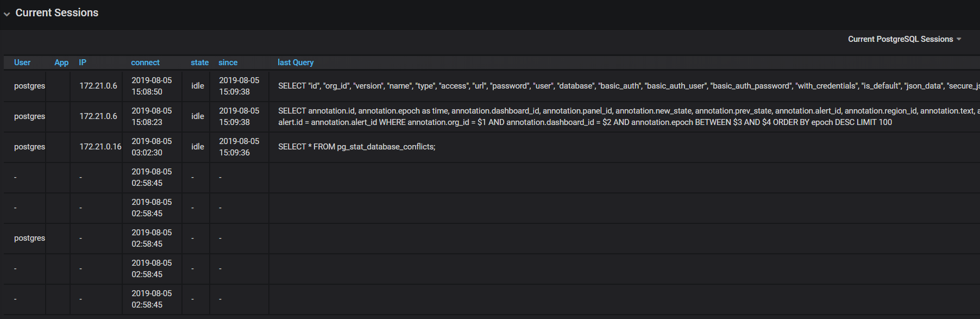Click the annotation query text cell
This screenshot has width=980, height=319.
[x=585, y=116]
